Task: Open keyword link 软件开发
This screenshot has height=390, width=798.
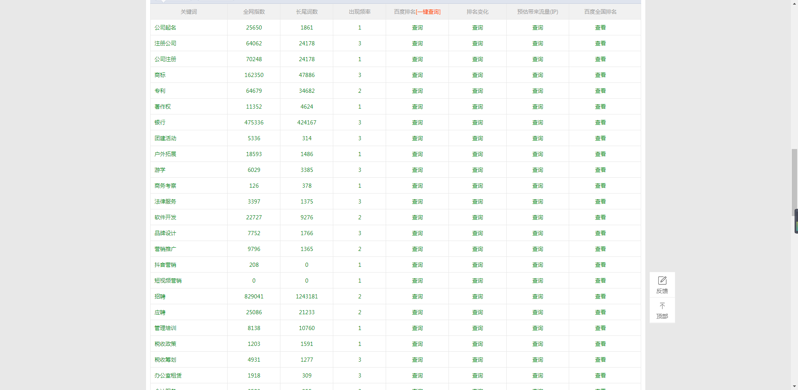Action: tap(165, 217)
